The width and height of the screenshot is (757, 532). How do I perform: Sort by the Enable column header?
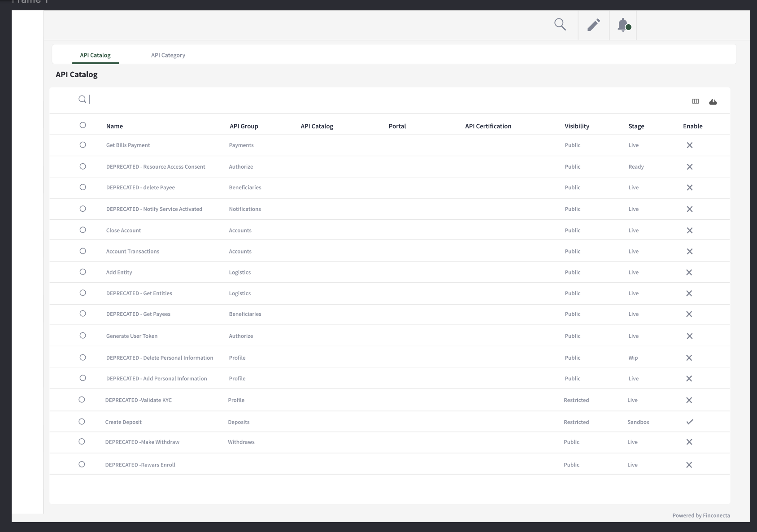[693, 126]
